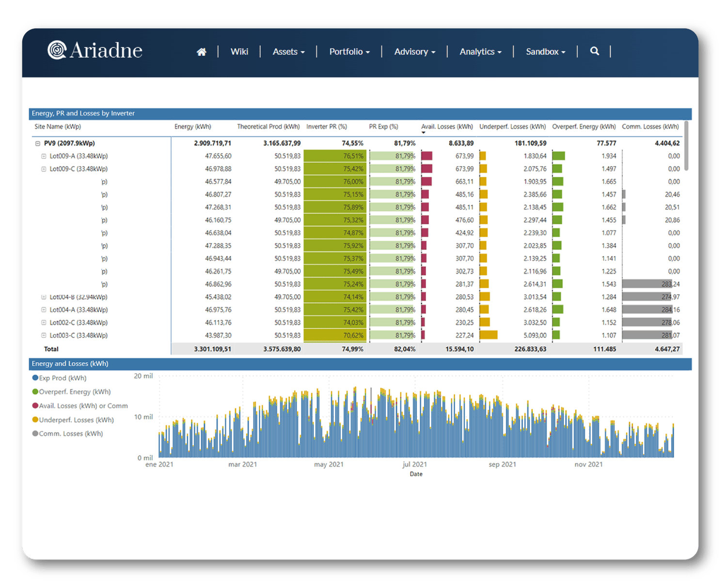
Task: Open search using the magnifier icon
Action: point(595,51)
